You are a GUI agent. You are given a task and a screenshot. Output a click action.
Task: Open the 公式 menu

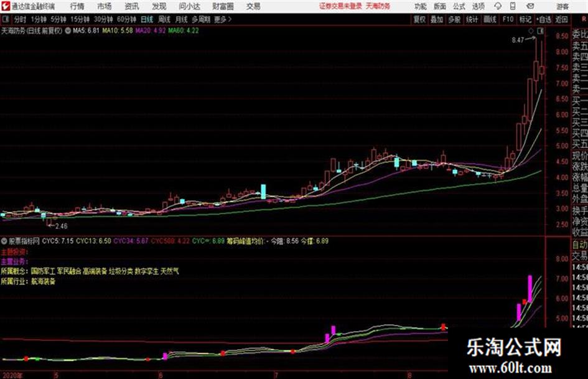coord(459,6)
